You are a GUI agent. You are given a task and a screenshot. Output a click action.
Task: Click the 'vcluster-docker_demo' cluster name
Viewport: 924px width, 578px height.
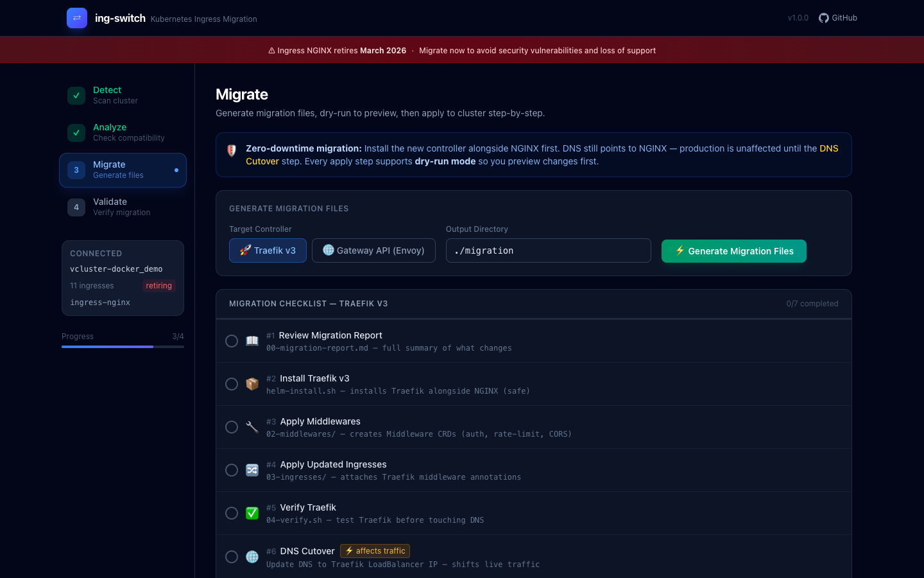pyautogui.click(x=116, y=269)
